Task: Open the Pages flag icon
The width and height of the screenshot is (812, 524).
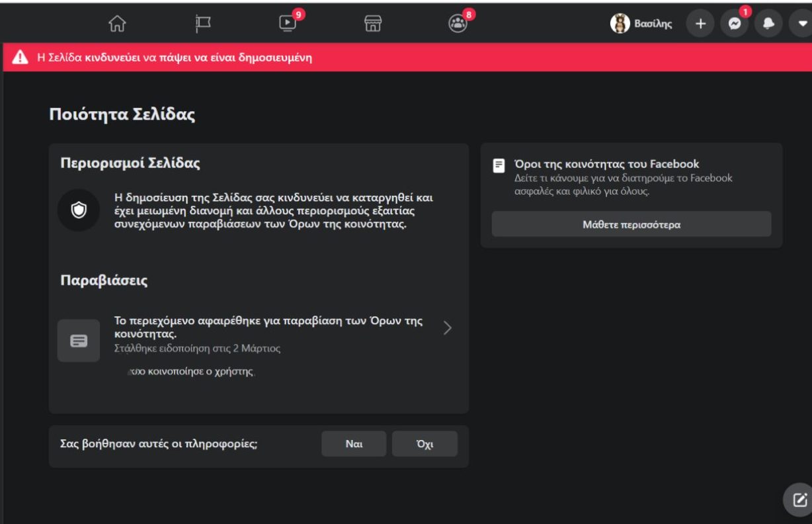Action: 202,24
